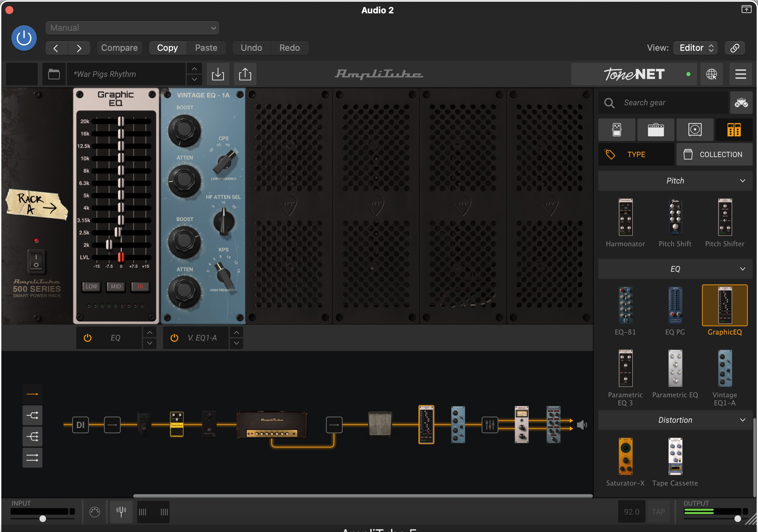Click the LVL slider on Graphic EQ
Image resolution: width=758 pixels, height=532 pixels.
pyautogui.click(x=121, y=257)
